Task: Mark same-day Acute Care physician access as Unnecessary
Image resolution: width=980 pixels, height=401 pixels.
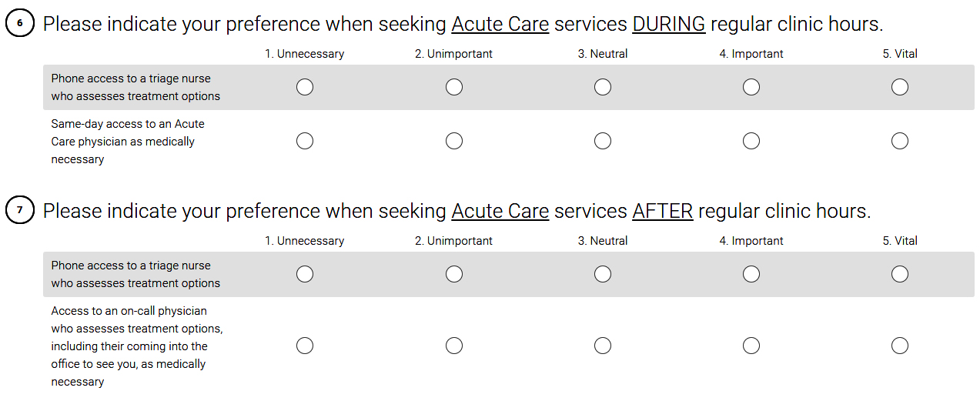Action: pyautogui.click(x=305, y=141)
